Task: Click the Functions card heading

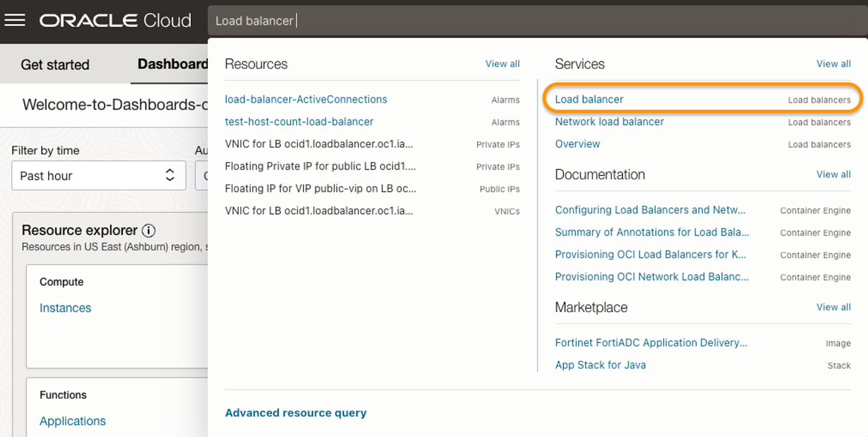Action: [63, 395]
